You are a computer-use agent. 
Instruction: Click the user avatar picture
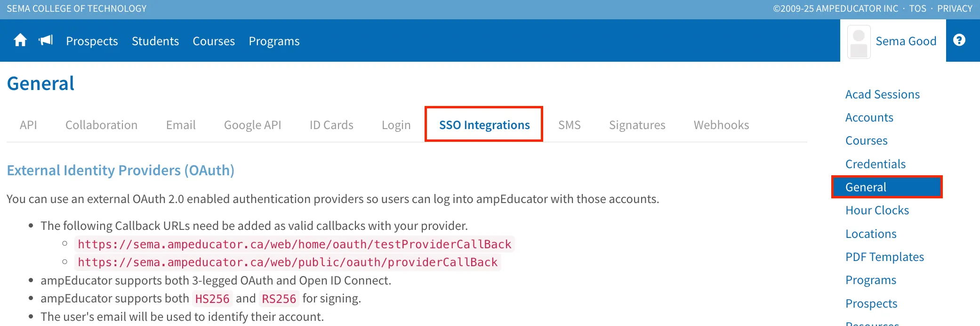click(859, 41)
